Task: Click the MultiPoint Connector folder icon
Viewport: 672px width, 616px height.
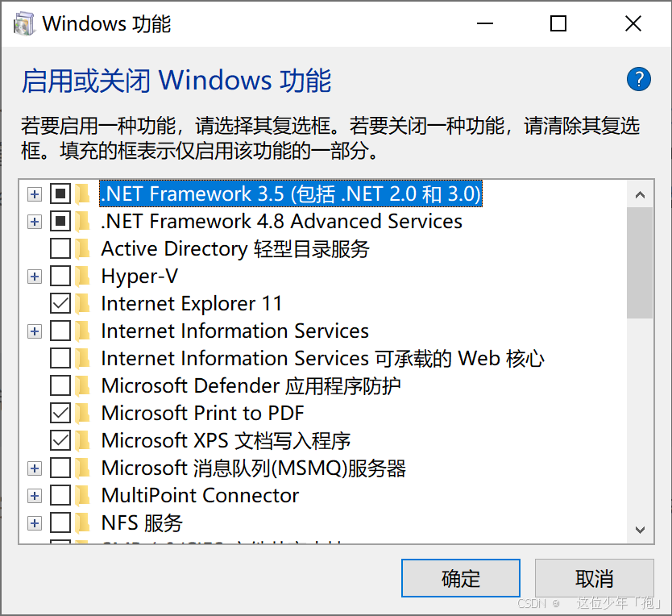Action: click(x=81, y=495)
